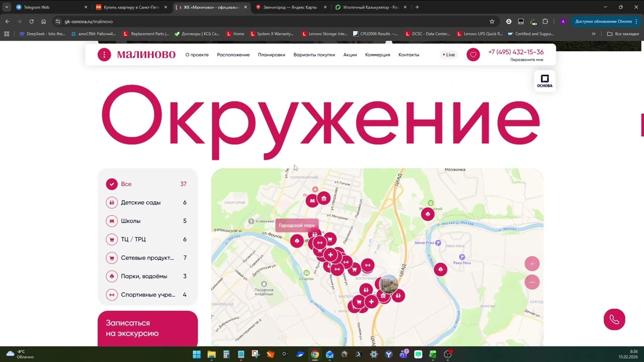Switch to Купить квартиру в Санкт-Пете tab
Screen dimensions: 644x362
click(131, 8)
